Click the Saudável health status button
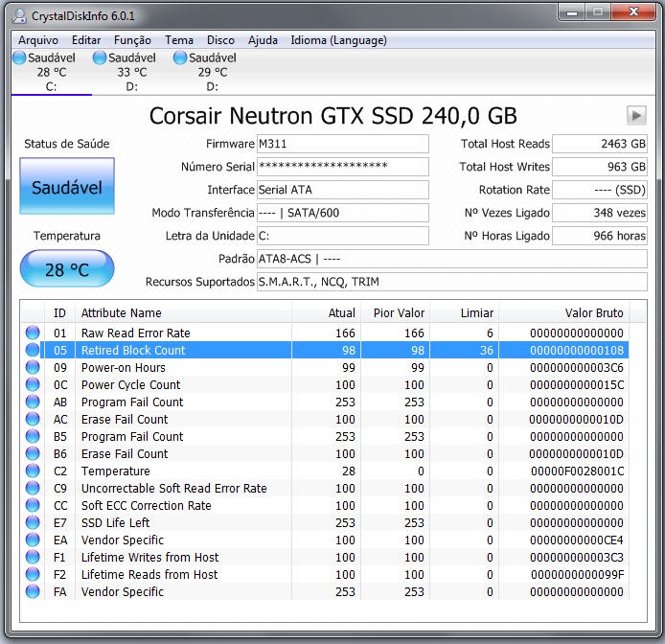 67,186
